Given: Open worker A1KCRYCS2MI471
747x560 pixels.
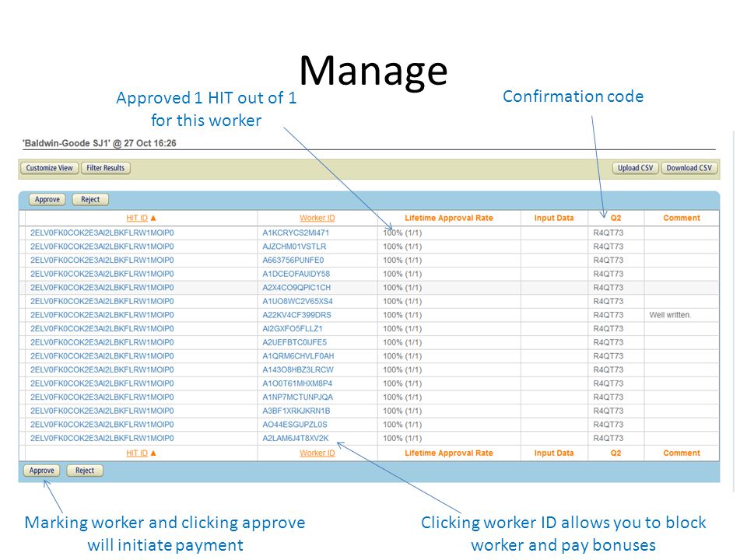Looking at the screenshot, I should point(296,233).
